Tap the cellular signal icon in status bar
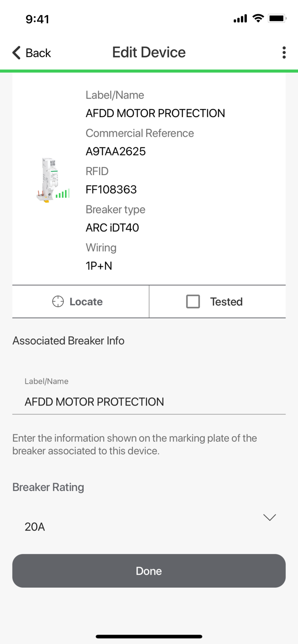The width and height of the screenshot is (298, 644). tap(240, 18)
